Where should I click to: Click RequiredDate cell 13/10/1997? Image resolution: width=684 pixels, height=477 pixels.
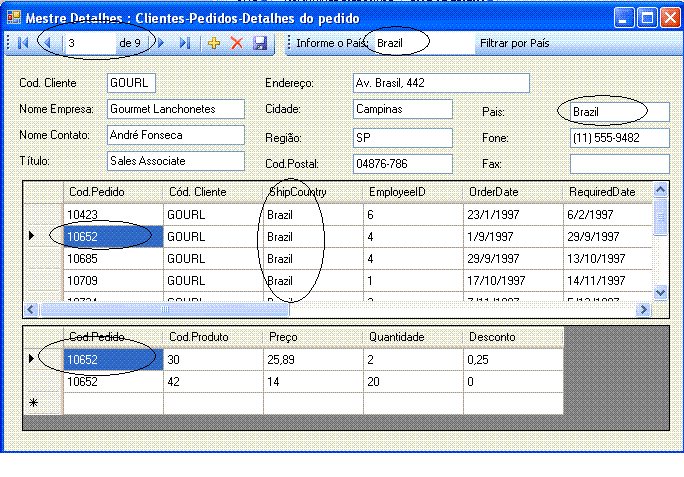(608, 259)
